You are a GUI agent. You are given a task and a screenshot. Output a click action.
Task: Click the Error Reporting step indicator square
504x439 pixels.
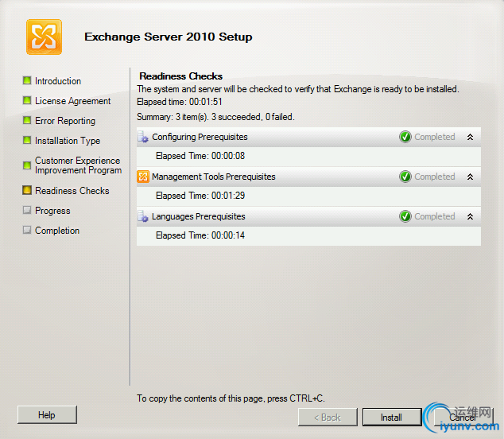tap(27, 120)
